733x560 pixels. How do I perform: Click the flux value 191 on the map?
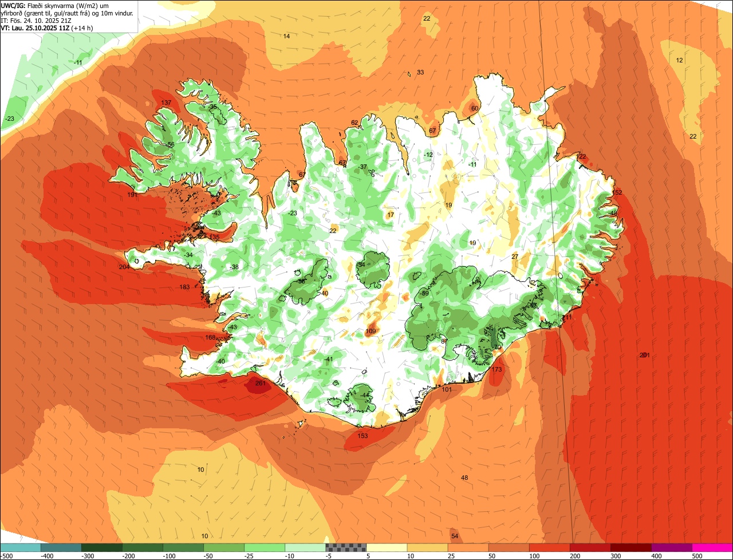point(133,195)
